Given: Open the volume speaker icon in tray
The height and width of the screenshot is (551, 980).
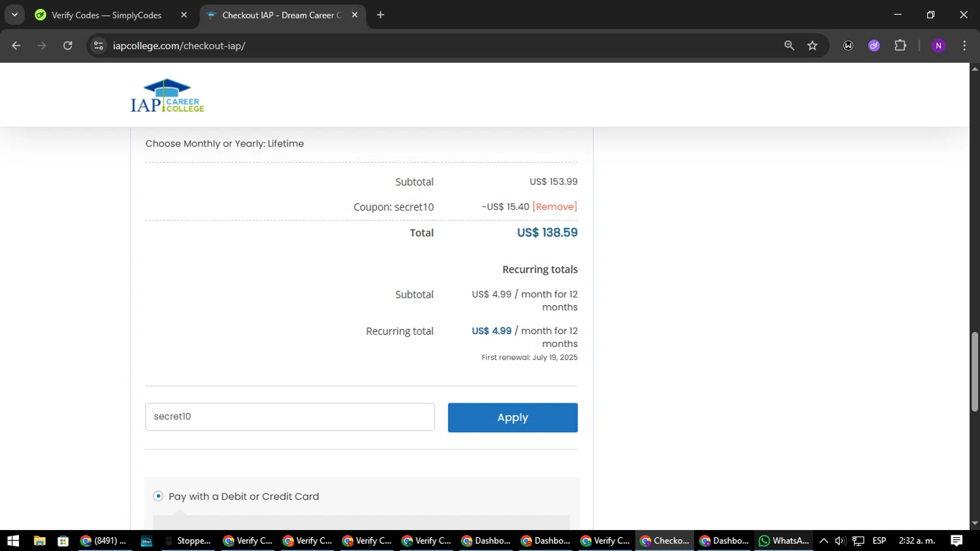Looking at the screenshot, I should (x=840, y=541).
